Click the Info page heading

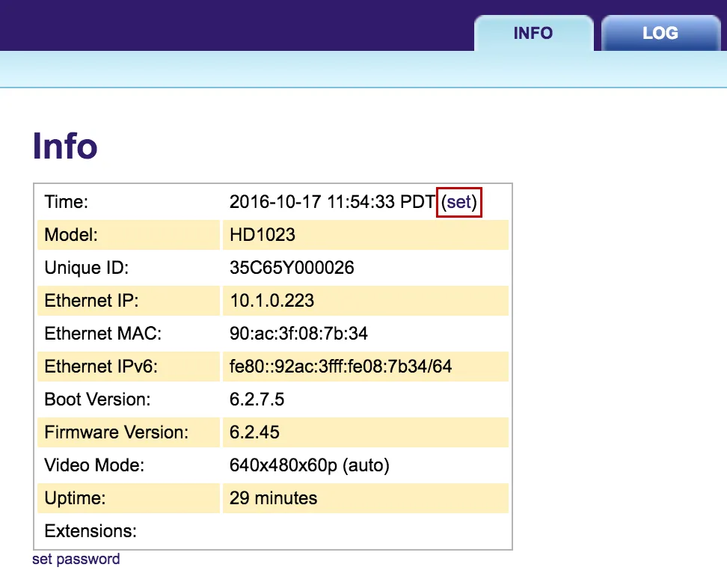(x=65, y=146)
